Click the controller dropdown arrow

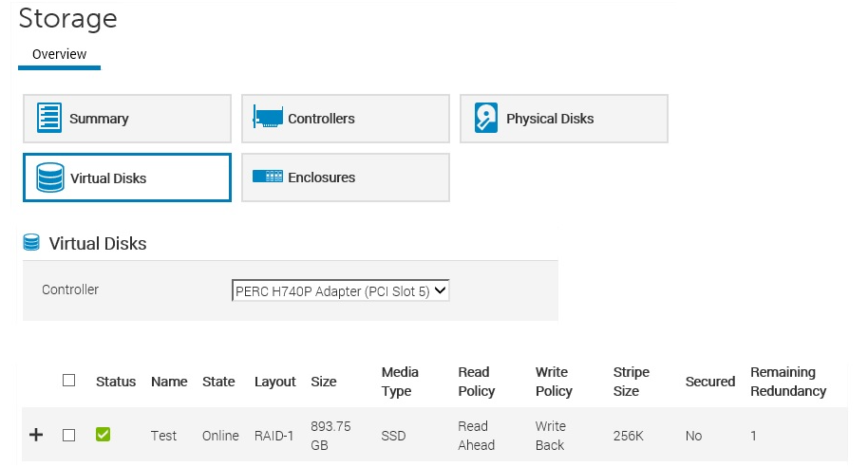pos(440,290)
